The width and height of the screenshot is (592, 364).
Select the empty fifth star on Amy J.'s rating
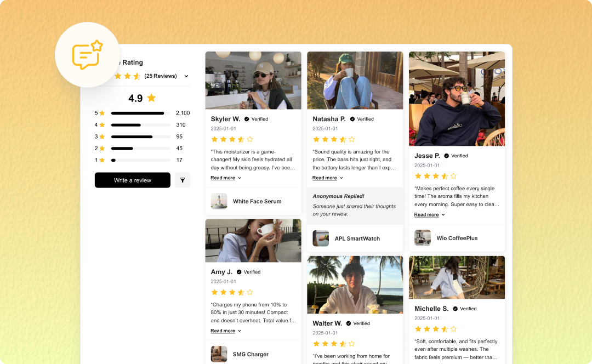[250, 292]
